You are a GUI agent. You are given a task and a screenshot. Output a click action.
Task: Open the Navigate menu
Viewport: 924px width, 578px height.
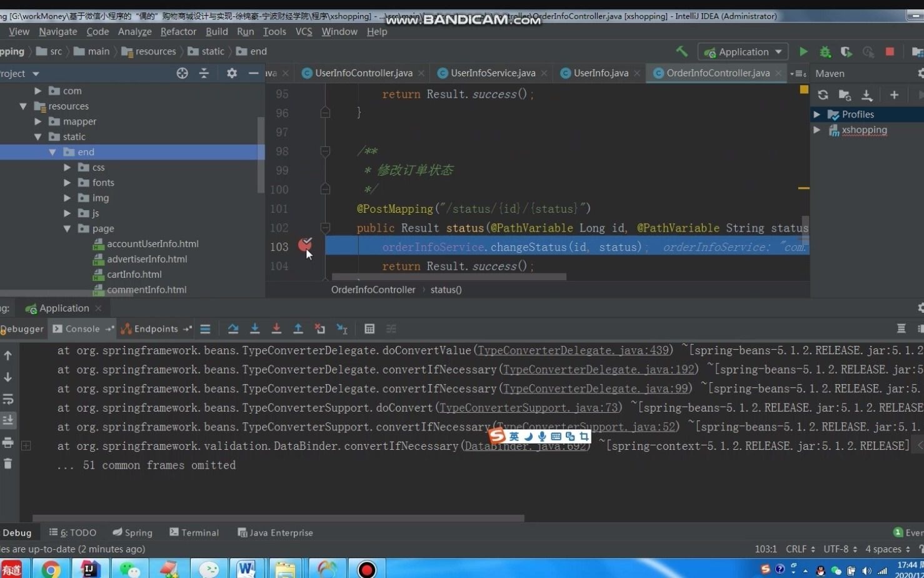click(58, 31)
